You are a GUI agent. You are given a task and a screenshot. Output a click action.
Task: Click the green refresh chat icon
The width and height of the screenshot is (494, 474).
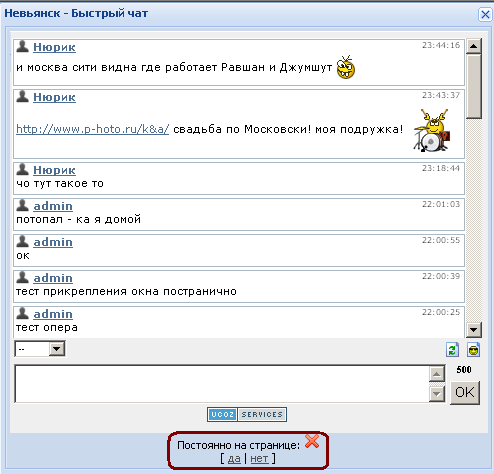[452, 350]
